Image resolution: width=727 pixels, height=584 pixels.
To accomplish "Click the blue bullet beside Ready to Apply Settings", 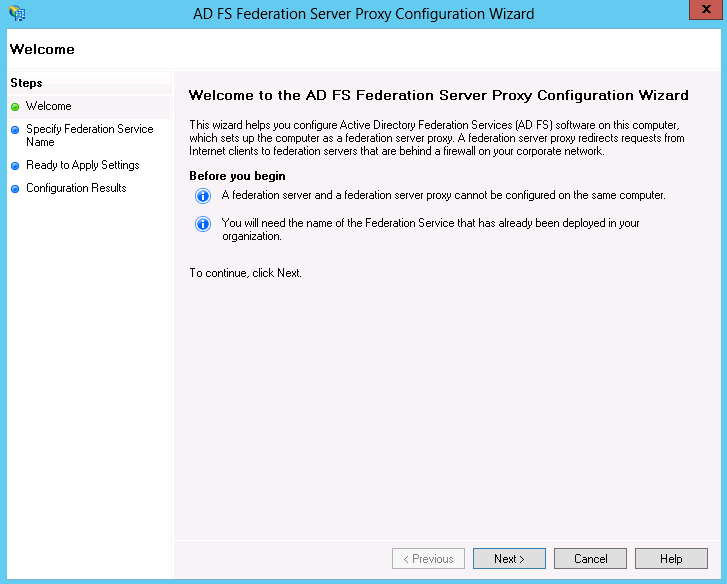I will click(15, 165).
